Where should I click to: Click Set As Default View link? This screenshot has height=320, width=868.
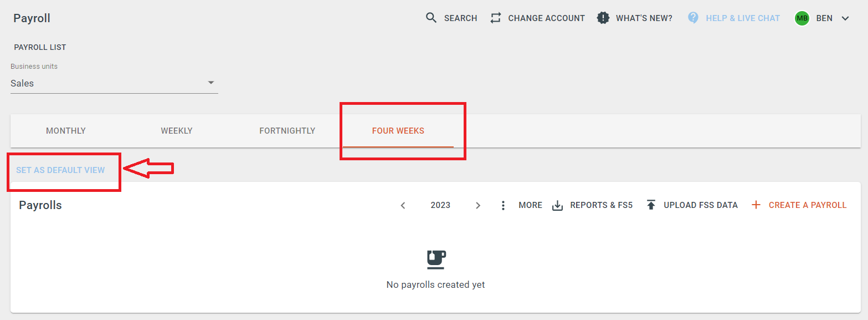[60, 170]
